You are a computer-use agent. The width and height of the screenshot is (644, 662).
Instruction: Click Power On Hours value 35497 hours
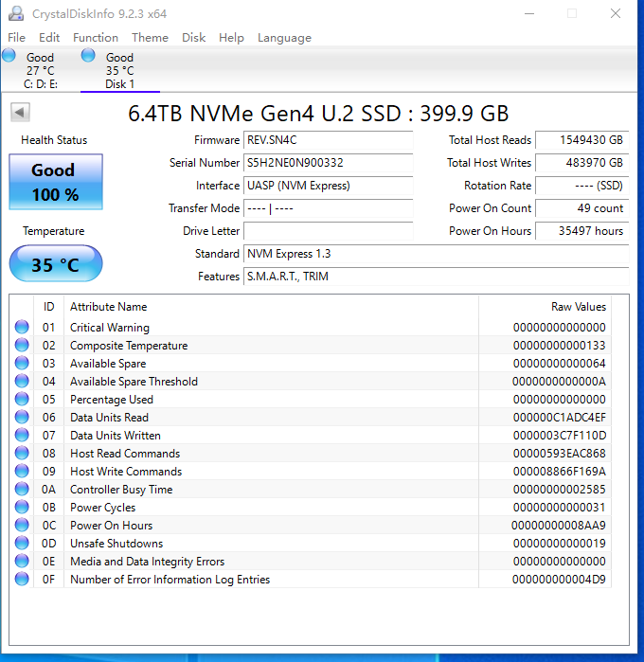[582, 231]
